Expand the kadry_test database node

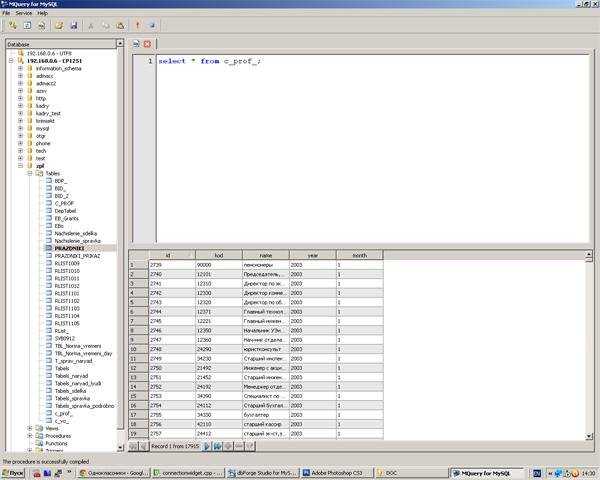point(20,113)
